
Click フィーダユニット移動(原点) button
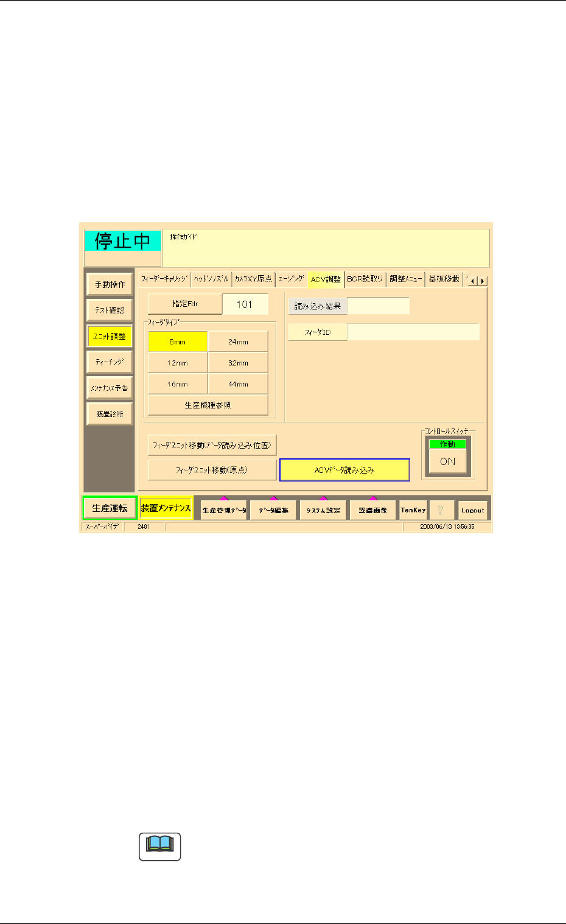click(x=212, y=470)
